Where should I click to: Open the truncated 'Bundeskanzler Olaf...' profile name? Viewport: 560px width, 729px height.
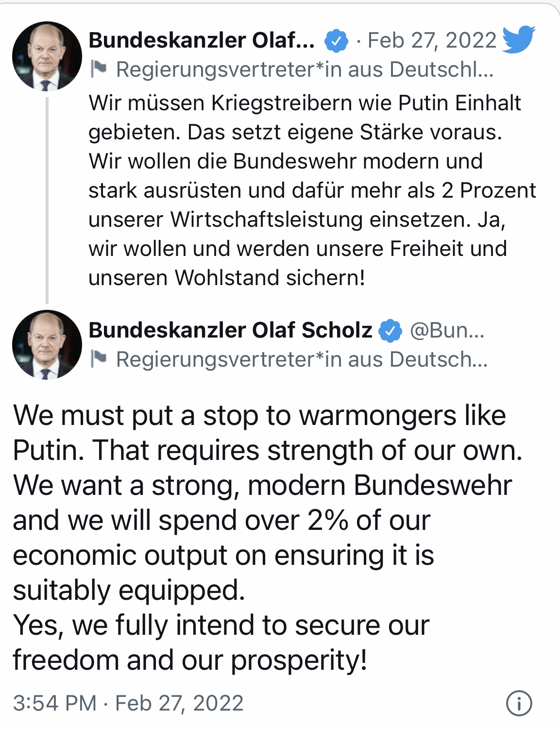(x=202, y=40)
